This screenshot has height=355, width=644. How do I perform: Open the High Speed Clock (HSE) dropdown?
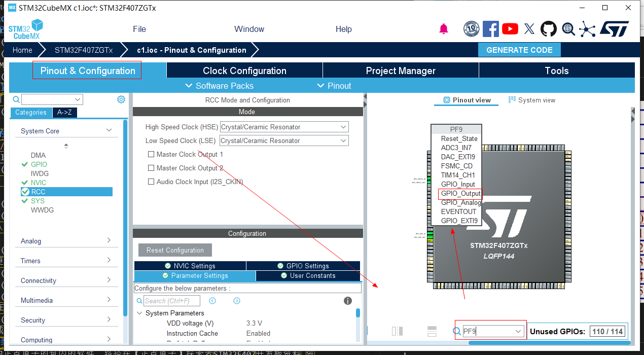pyautogui.click(x=284, y=127)
